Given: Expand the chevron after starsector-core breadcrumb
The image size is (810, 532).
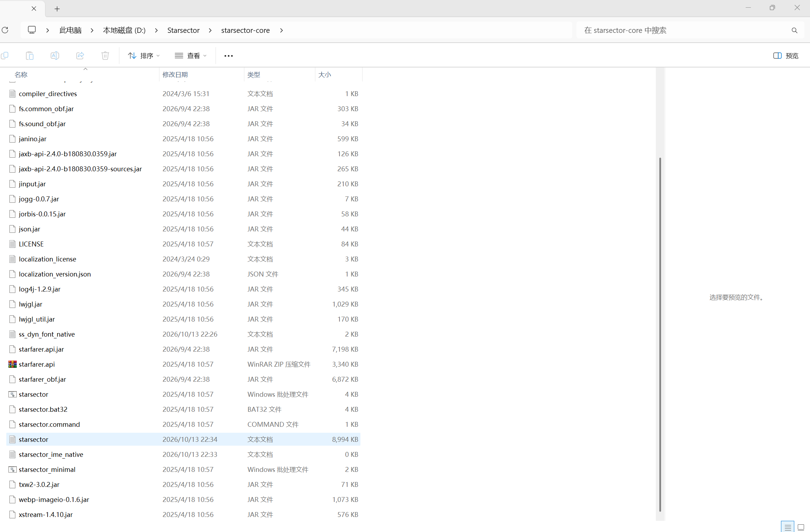Looking at the screenshot, I should (281, 30).
